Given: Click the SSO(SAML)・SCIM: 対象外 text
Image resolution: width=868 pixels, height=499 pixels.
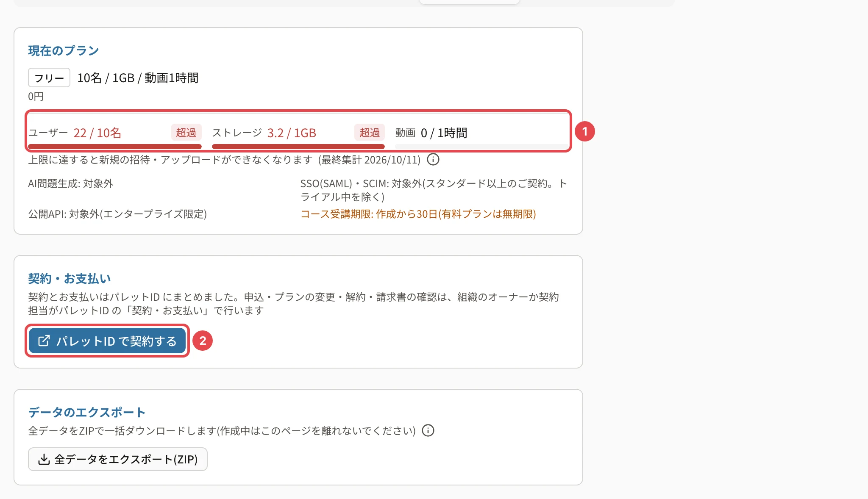Looking at the screenshot, I should tap(434, 190).
